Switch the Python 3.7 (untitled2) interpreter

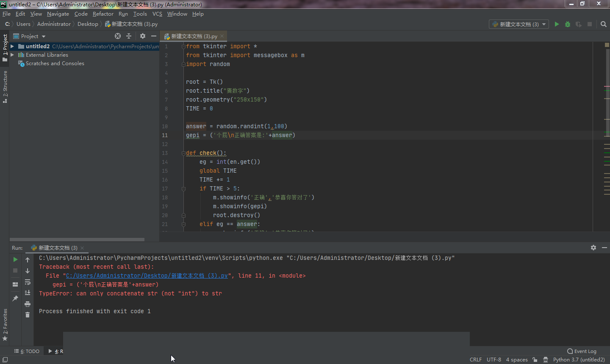pos(579,359)
